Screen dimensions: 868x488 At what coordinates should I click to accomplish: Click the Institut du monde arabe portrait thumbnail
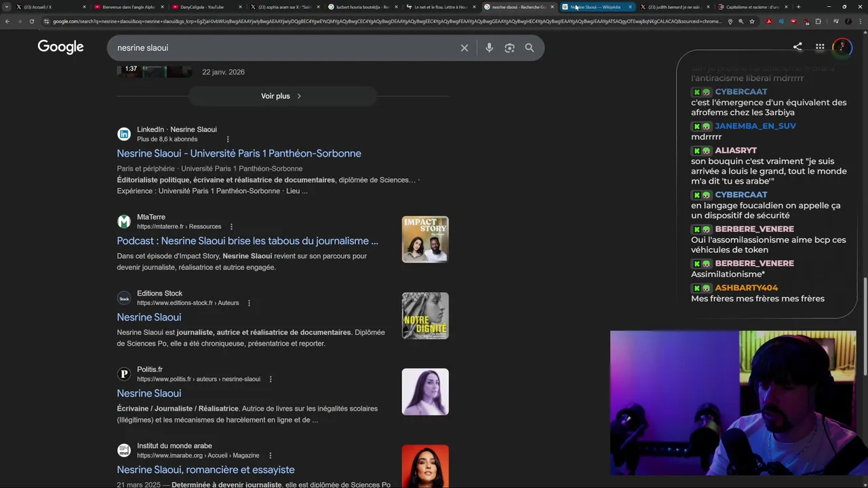(x=425, y=466)
